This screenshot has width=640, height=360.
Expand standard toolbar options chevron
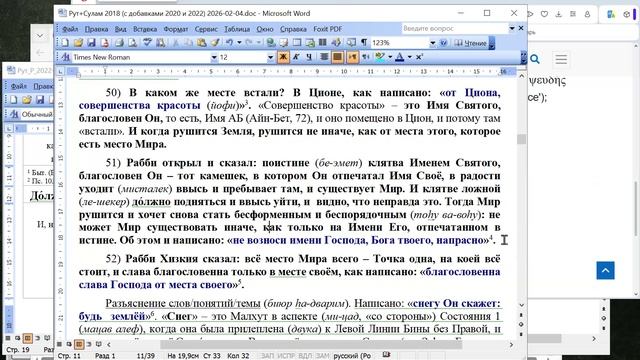pyautogui.click(x=492, y=43)
